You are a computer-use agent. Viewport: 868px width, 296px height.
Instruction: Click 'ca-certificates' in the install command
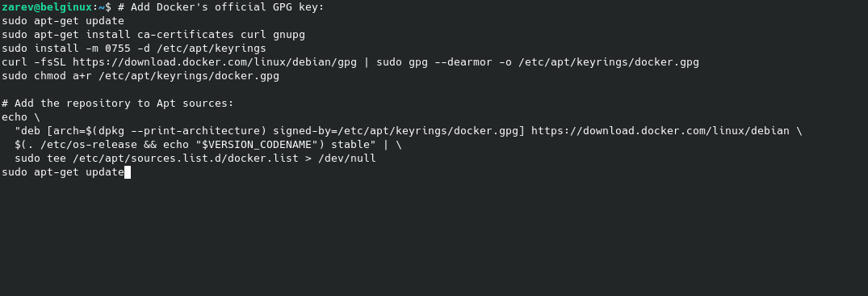pyautogui.click(x=186, y=35)
